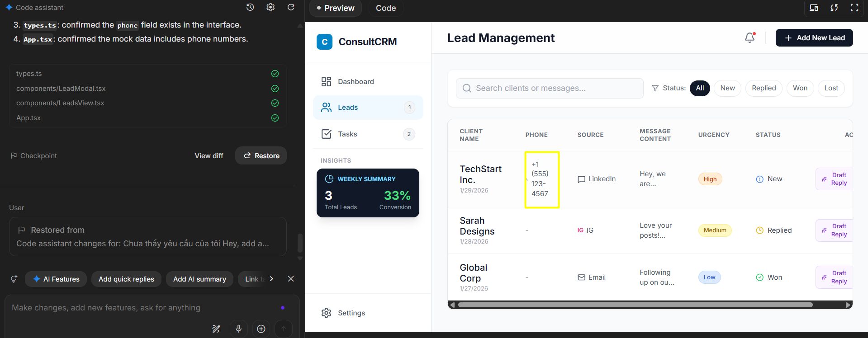868x338 pixels.
Task: Click the TechStart Inc. client name
Action: coord(480,174)
